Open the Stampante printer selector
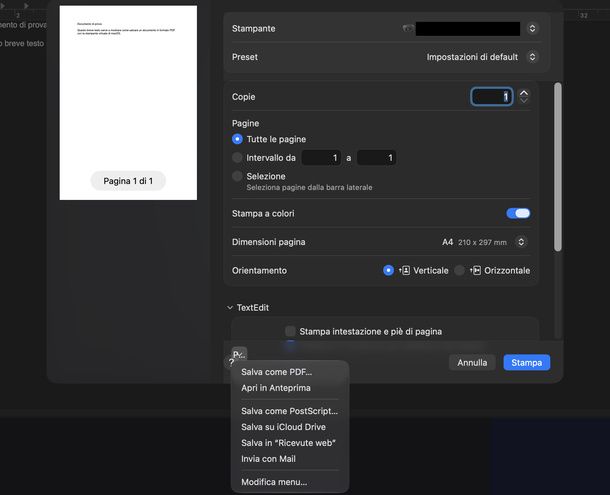 pyautogui.click(x=532, y=28)
